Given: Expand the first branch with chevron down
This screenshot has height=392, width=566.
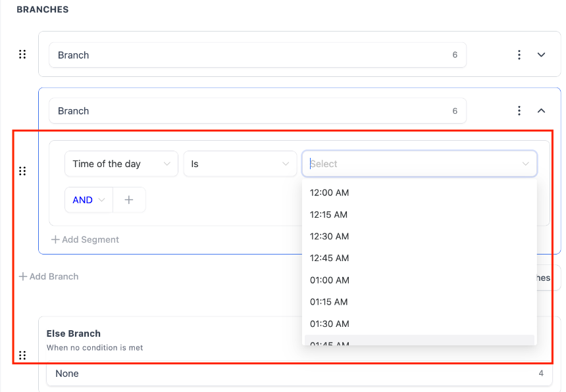Looking at the screenshot, I should point(542,55).
